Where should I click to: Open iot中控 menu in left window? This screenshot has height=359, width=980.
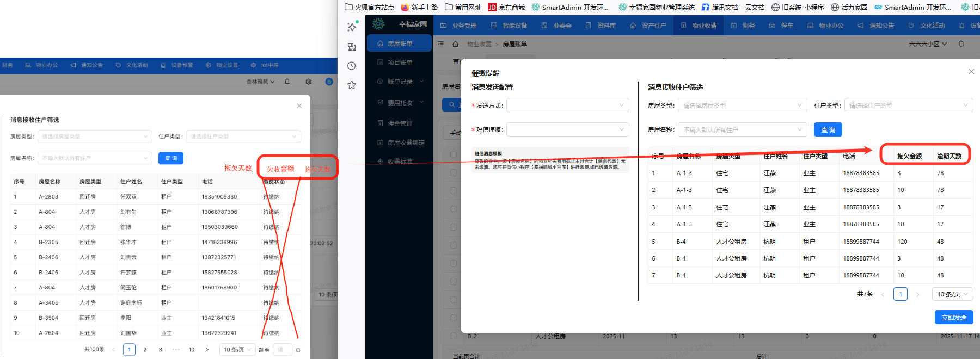pos(265,65)
